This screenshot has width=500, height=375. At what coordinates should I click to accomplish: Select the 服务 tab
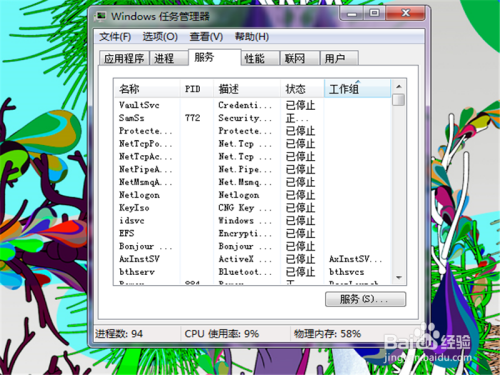tap(215, 57)
